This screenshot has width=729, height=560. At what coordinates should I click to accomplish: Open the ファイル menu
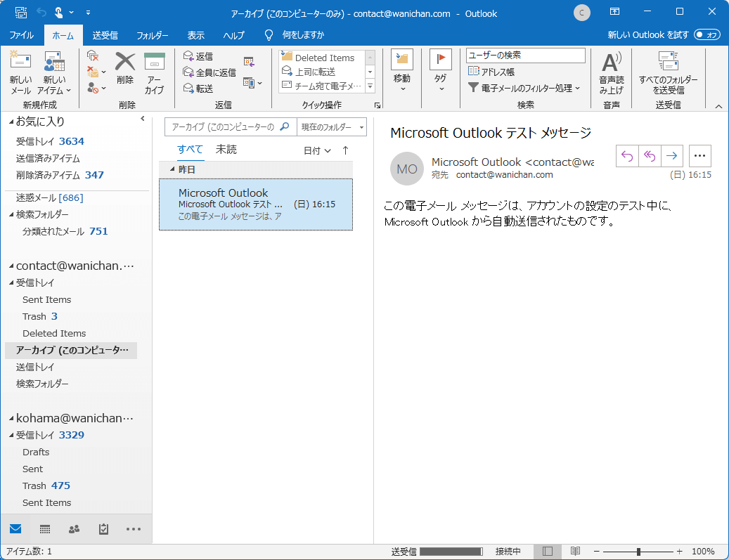(22, 34)
